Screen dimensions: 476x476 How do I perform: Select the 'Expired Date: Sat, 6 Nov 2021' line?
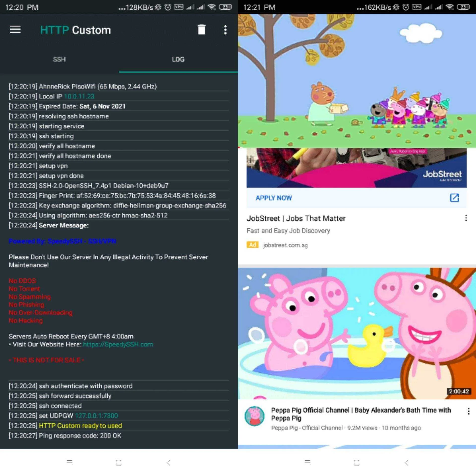click(67, 106)
